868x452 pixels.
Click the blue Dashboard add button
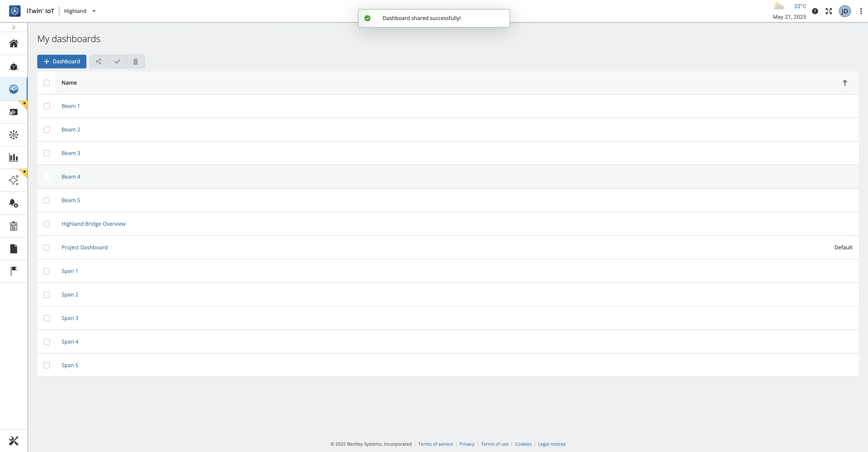[62, 61]
